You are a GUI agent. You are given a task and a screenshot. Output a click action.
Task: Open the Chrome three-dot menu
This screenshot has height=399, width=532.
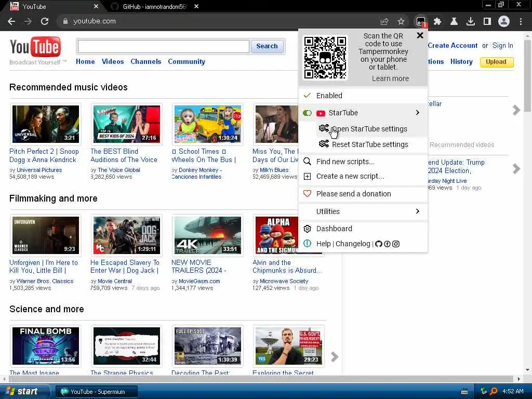[521, 21]
